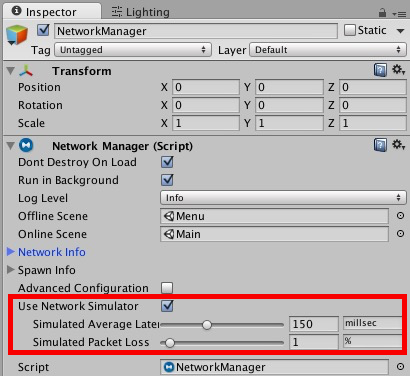Open object picker for Offline Scene
Viewport: 410px width, 376px height.
tap(400, 216)
